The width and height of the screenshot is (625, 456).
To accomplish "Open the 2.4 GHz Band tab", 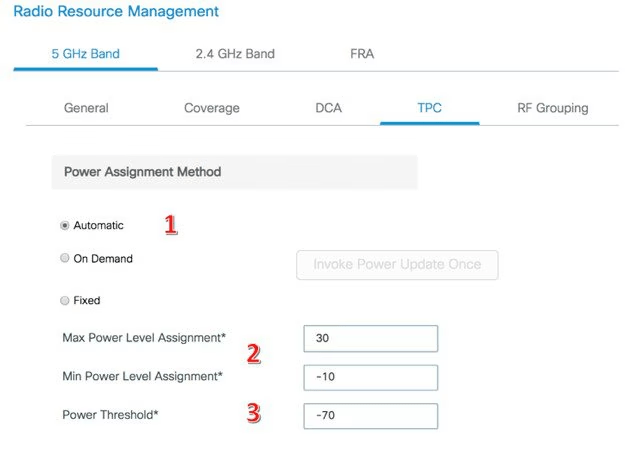I will (x=235, y=53).
